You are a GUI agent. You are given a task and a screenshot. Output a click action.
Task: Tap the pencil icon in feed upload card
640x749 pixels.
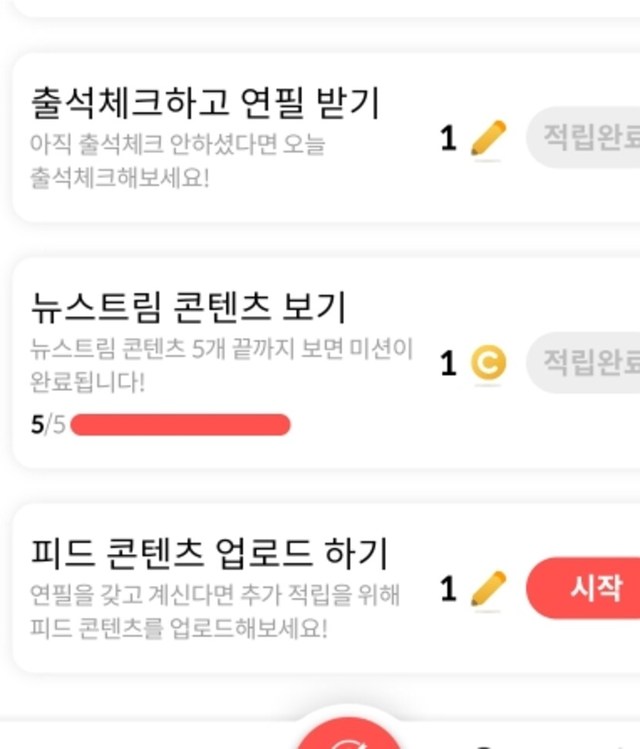click(488, 588)
